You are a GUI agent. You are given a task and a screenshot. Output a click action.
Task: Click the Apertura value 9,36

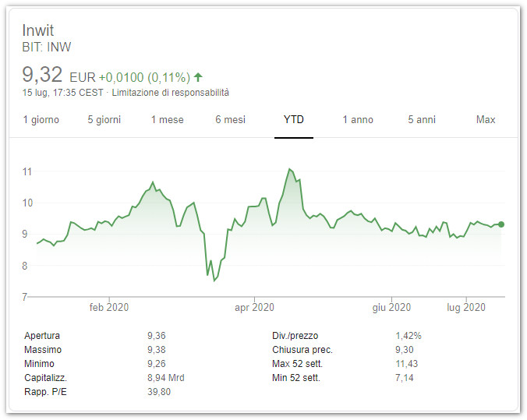point(157,336)
